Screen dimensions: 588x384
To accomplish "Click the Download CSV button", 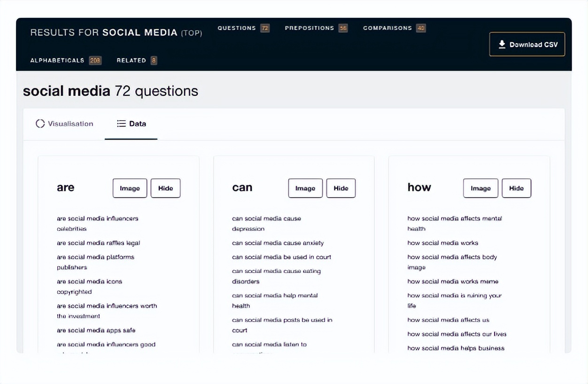I will coord(527,45).
